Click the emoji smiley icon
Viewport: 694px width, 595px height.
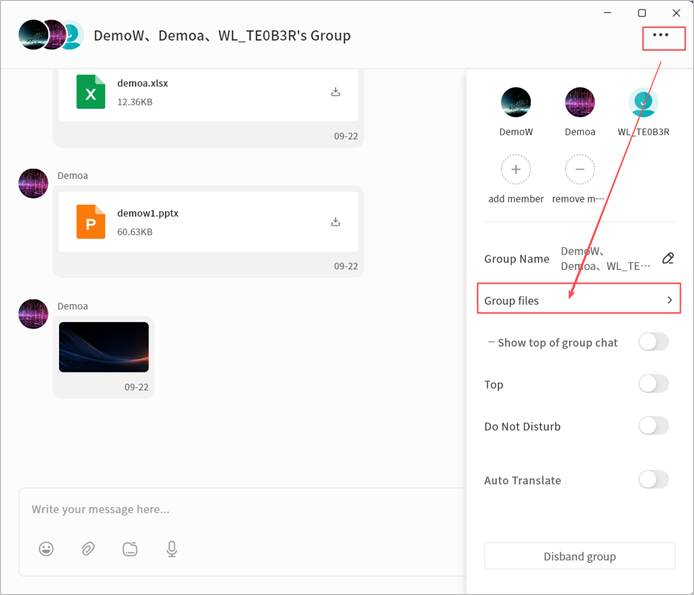tap(46, 548)
